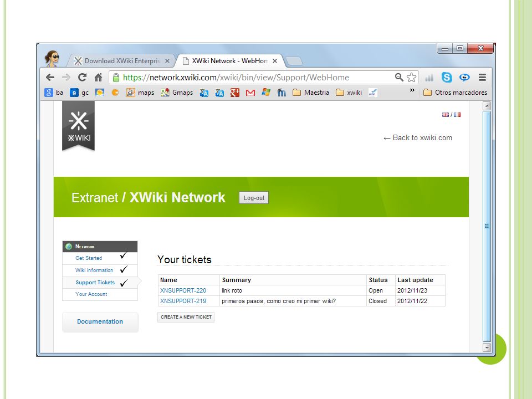Reload the page with the refresh icon
This screenshot has height=399, width=532.
point(82,78)
